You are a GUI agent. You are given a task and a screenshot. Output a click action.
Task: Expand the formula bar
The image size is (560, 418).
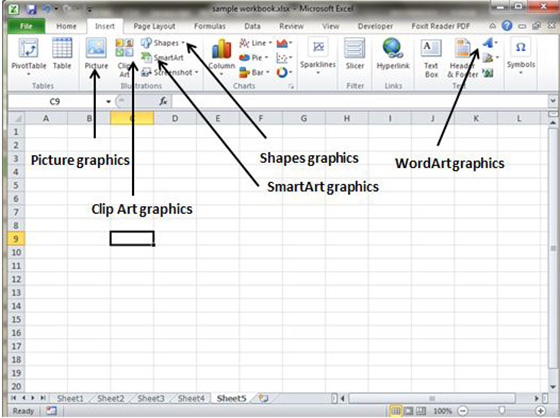click(x=552, y=101)
